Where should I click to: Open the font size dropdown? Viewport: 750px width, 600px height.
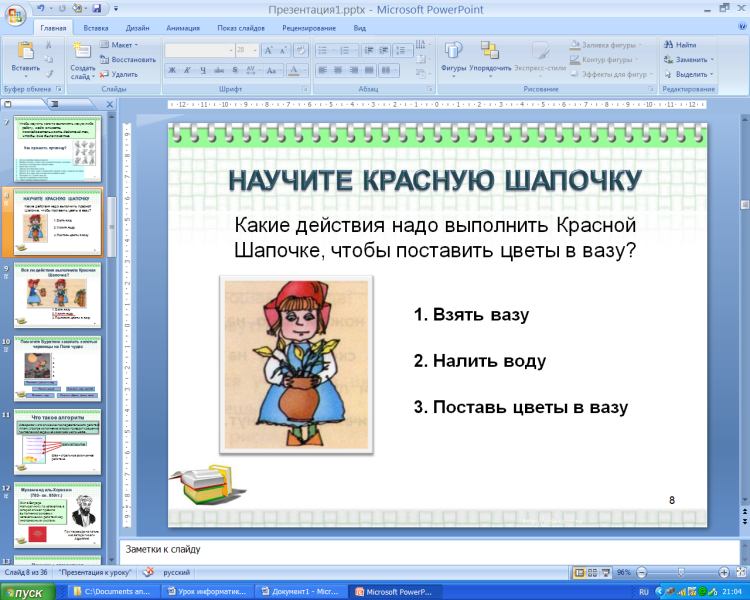coord(255,50)
